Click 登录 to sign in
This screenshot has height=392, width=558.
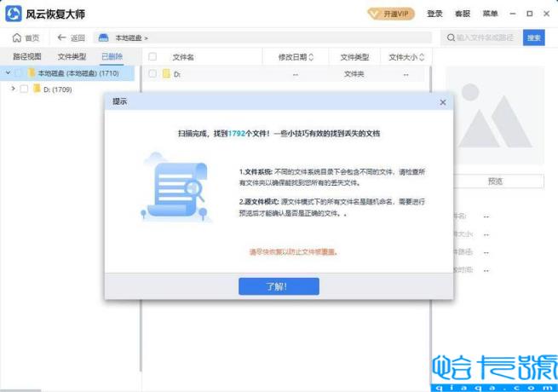click(x=434, y=14)
